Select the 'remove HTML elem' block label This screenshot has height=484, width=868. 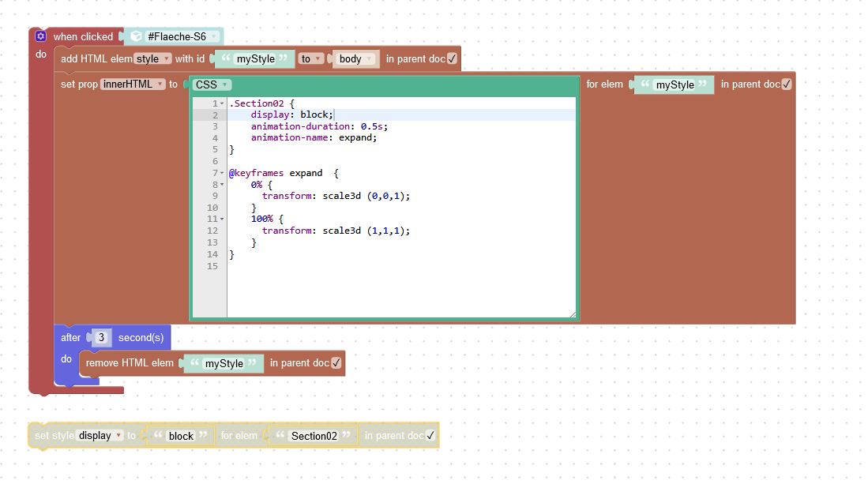coord(130,363)
